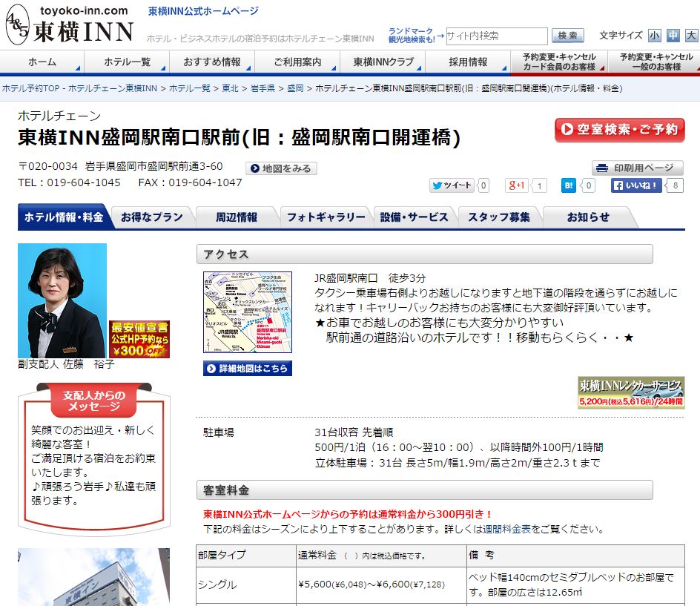This screenshot has width=700, height=606.
Task: Click the access map thumbnail
Action: coord(248,312)
